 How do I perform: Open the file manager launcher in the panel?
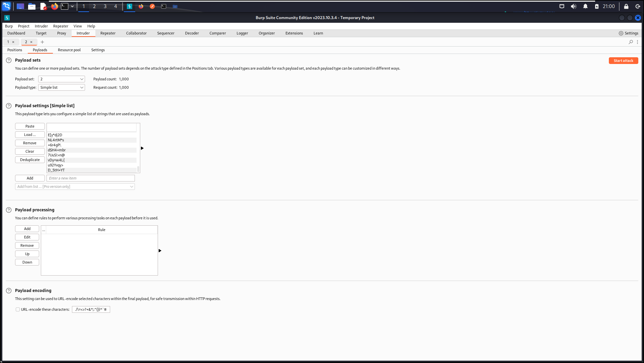point(32,6)
